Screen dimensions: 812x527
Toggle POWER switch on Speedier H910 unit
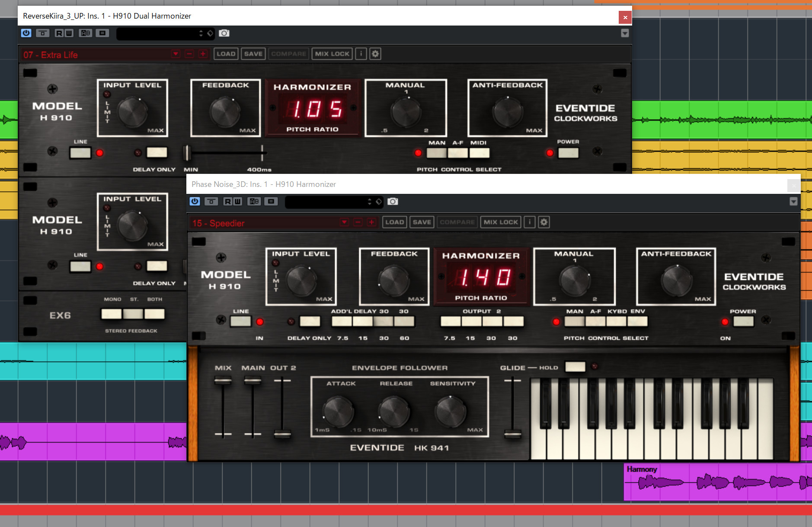[744, 321]
